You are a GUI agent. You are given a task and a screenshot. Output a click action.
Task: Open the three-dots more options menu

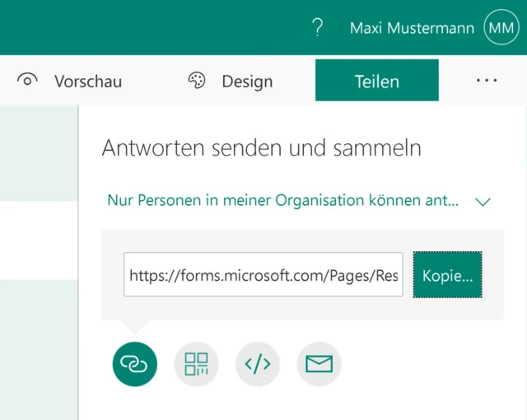[487, 81]
